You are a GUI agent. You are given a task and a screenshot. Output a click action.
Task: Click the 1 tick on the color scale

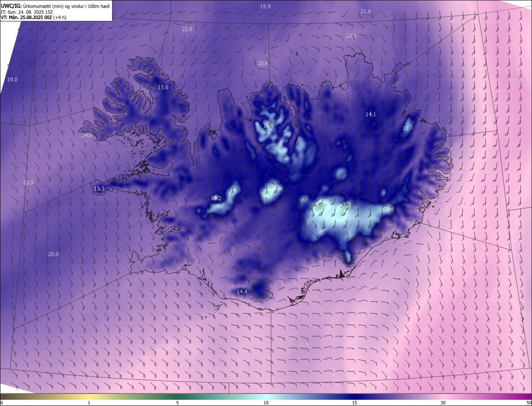[89, 403]
